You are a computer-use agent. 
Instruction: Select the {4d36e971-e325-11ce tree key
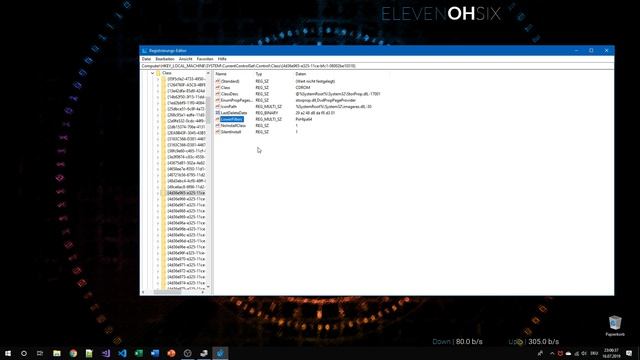coord(186,265)
